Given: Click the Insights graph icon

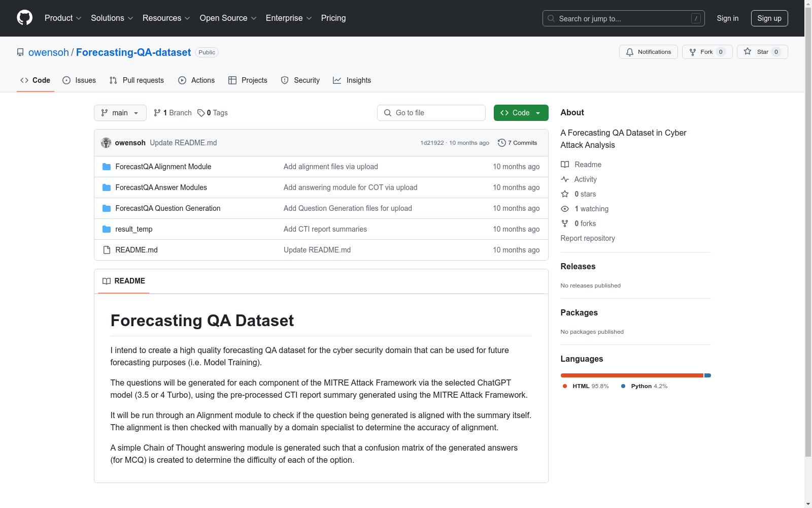Looking at the screenshot, I should coord(337,80).
